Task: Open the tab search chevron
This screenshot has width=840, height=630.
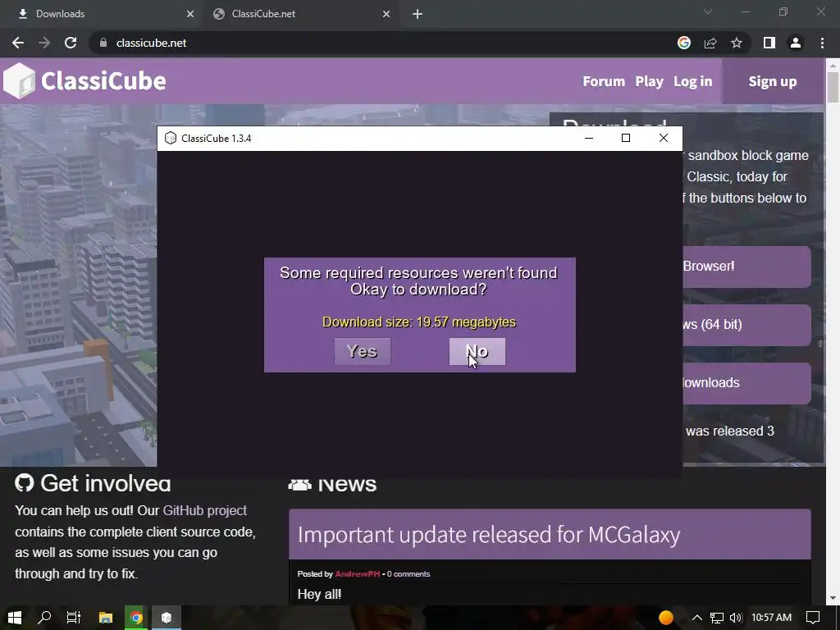Action: pos(708,11)
